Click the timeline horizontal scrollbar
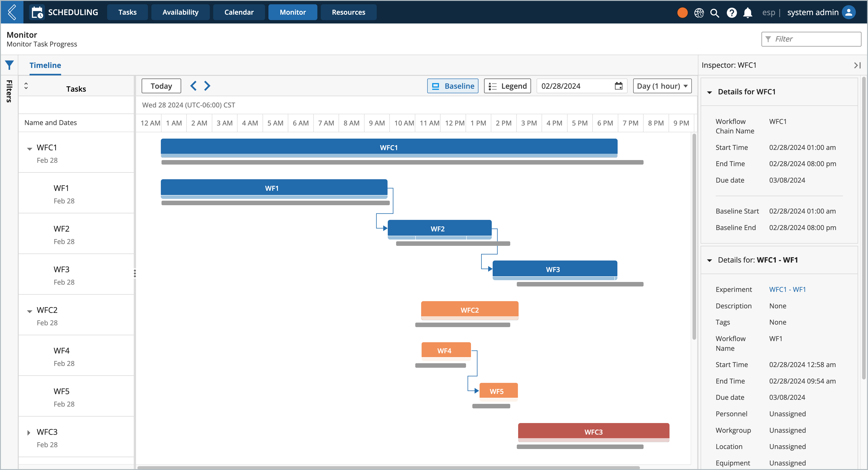This screenshot has width=868, height=470. (388, 468)
